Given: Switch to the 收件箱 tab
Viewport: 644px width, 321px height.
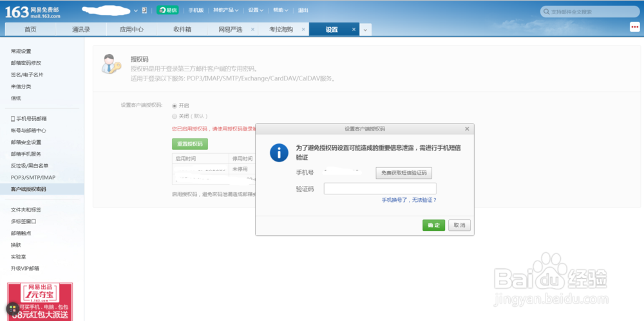Looking at the screenshot, I should click(182, 30).
